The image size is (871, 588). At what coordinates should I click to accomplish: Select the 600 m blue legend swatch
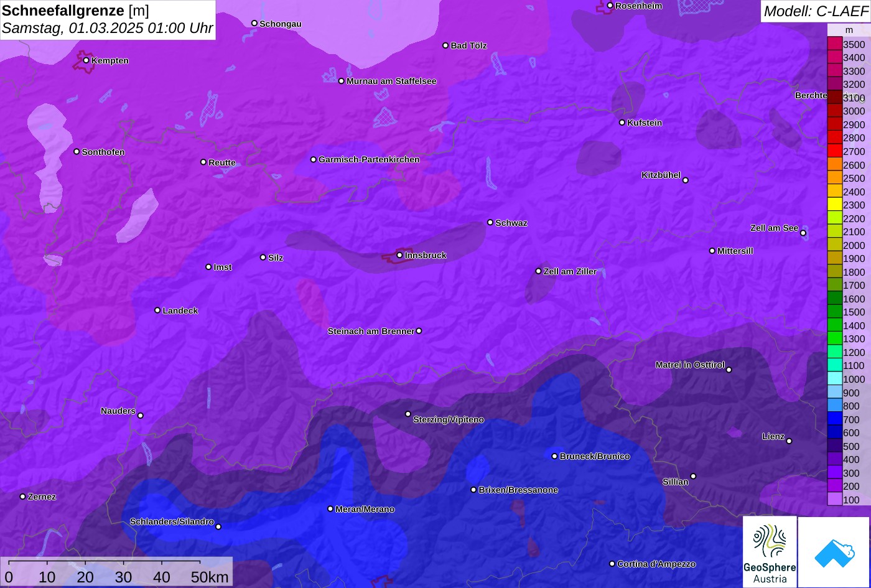tap(834, 432)
